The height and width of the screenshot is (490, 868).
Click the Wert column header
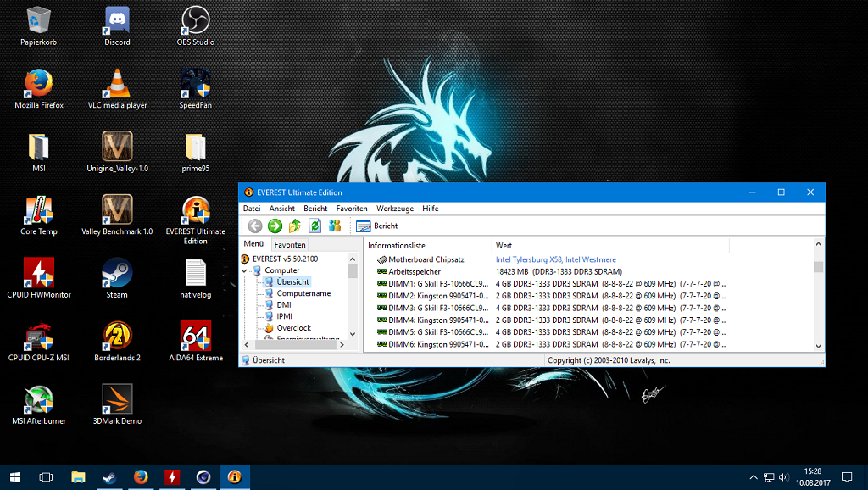point(610,245)
